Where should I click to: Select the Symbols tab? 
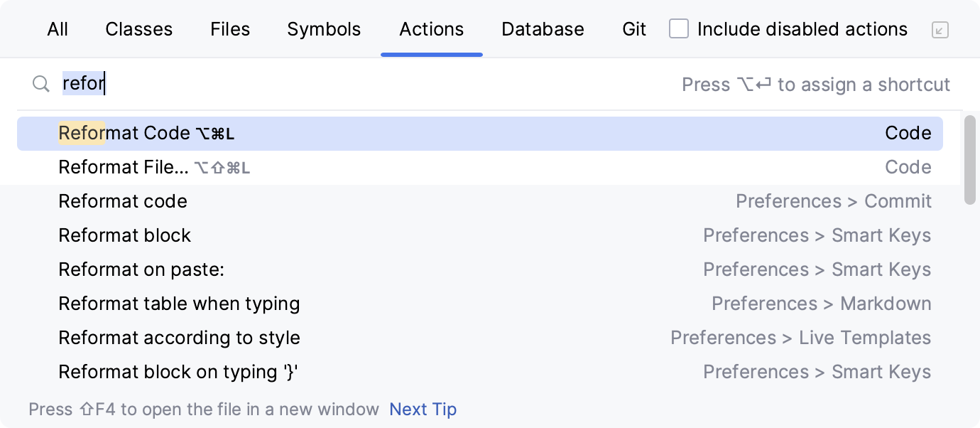click(324, 29)
